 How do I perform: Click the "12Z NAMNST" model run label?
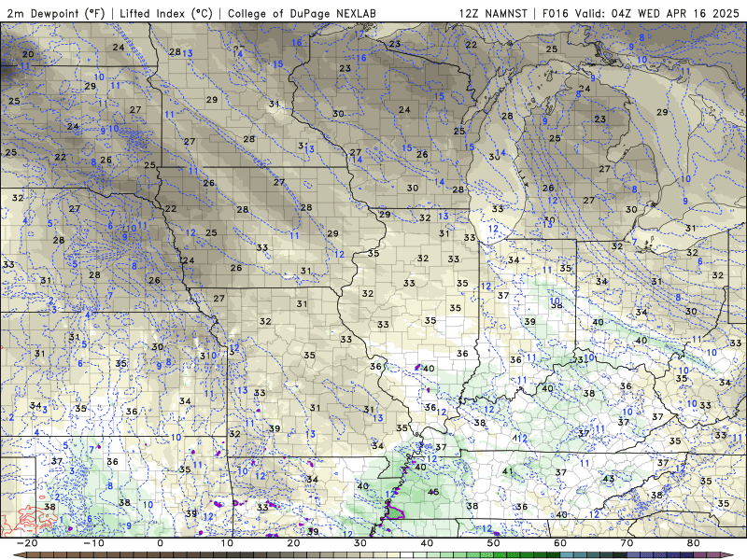click(493, 13)
